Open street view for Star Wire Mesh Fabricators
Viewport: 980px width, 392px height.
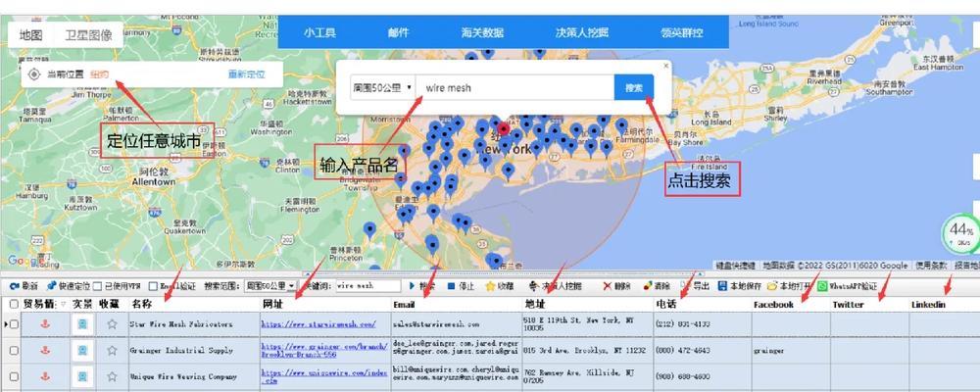[82, 323]
